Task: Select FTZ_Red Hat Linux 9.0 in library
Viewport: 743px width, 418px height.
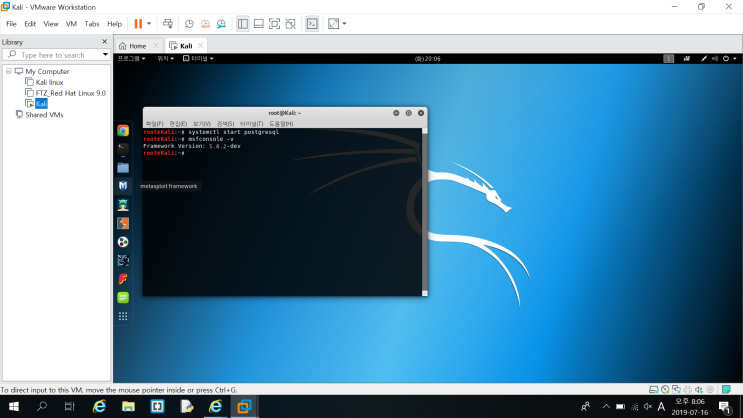Action: pos(71,93)
